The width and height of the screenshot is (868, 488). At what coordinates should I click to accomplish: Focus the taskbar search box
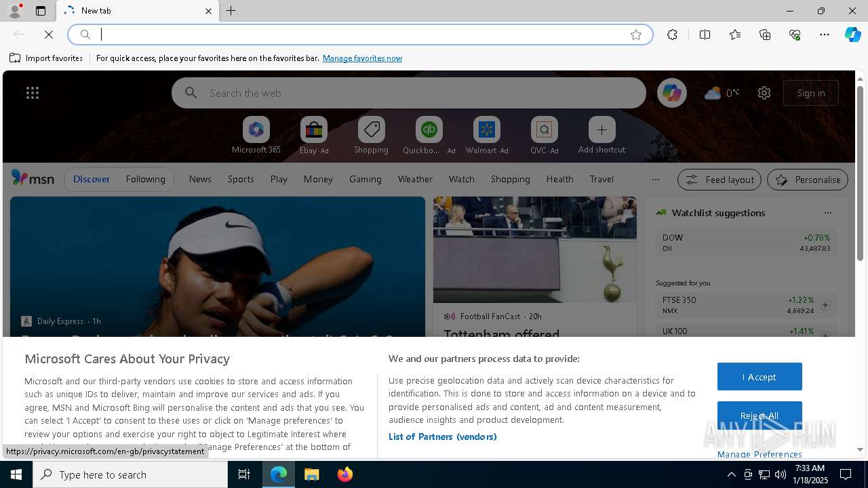click(130, 474)
